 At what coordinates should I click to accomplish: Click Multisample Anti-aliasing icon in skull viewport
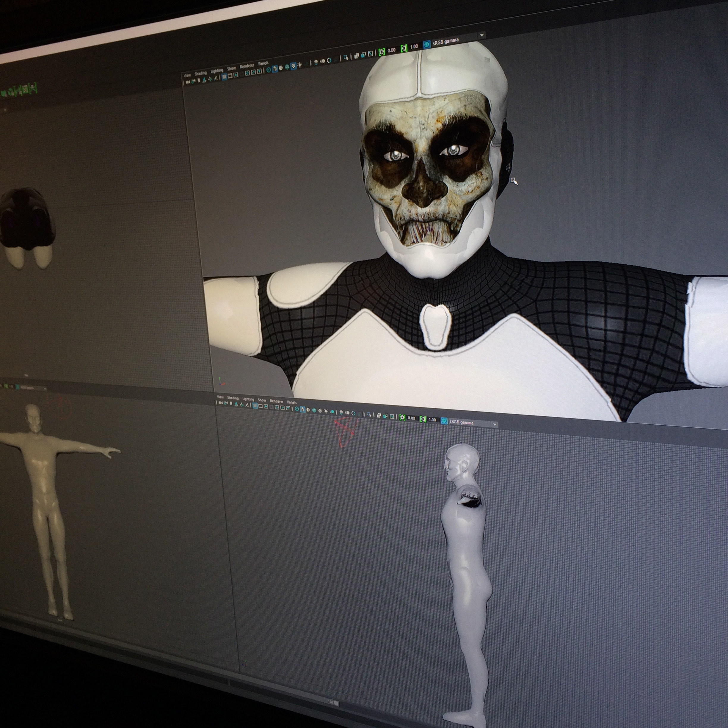[329, 60]
